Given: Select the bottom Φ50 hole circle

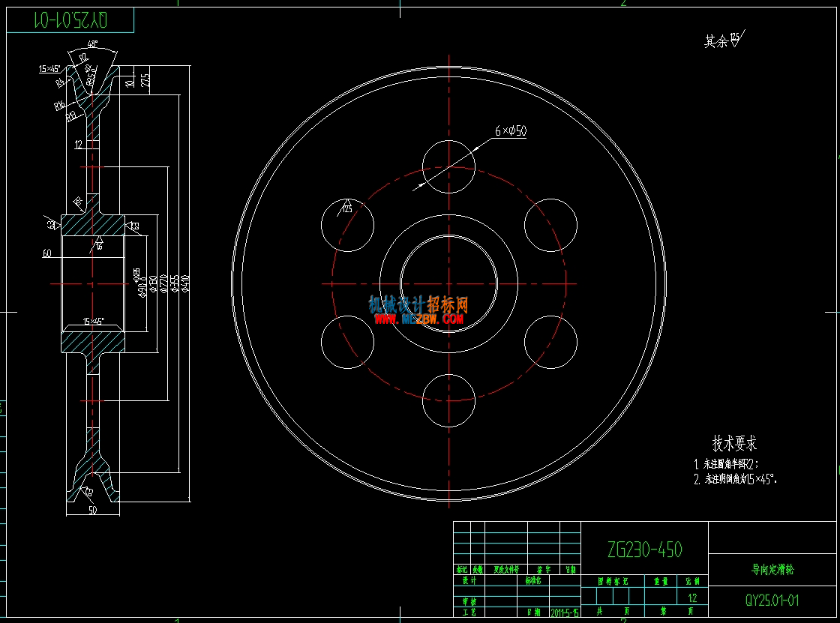Looking at the screenshot, I should (448, 400).
